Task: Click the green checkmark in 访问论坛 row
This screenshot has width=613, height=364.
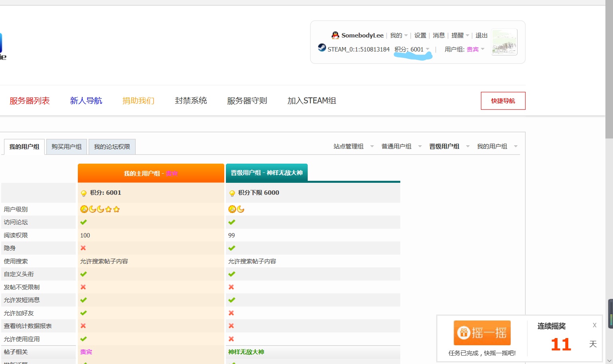Action: pos(83,222)
